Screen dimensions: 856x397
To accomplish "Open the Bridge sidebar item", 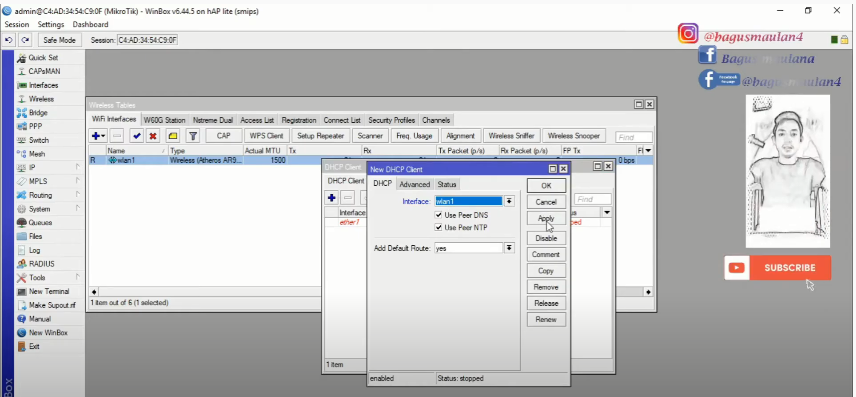I will (x=38, y=112).
